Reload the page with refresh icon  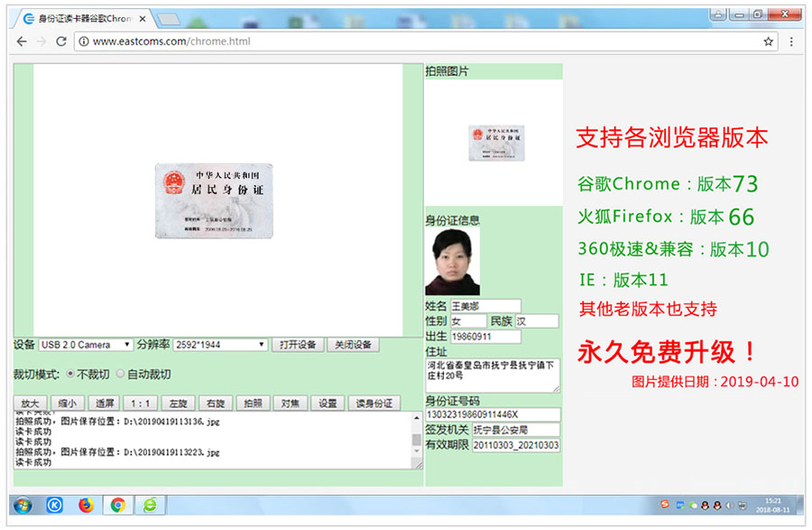[x=61, y=42]
